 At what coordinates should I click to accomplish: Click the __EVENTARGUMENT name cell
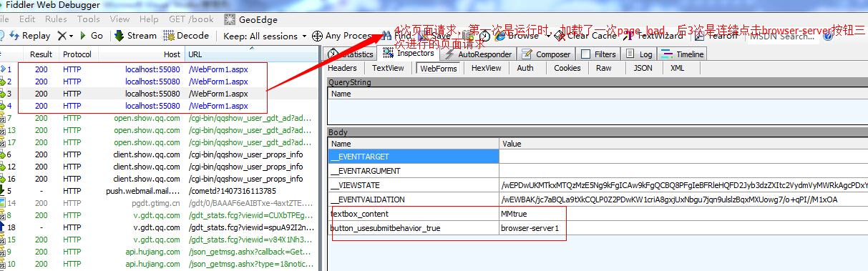[413, 171]
